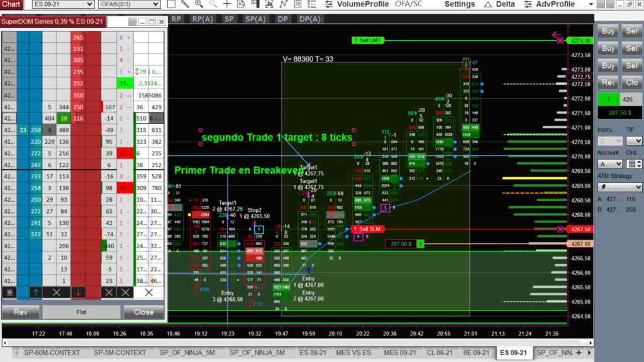The height and width of the screenshot is (362, 644).
Task: Click Rev button in SuperDOM
Action: (21, 312)
